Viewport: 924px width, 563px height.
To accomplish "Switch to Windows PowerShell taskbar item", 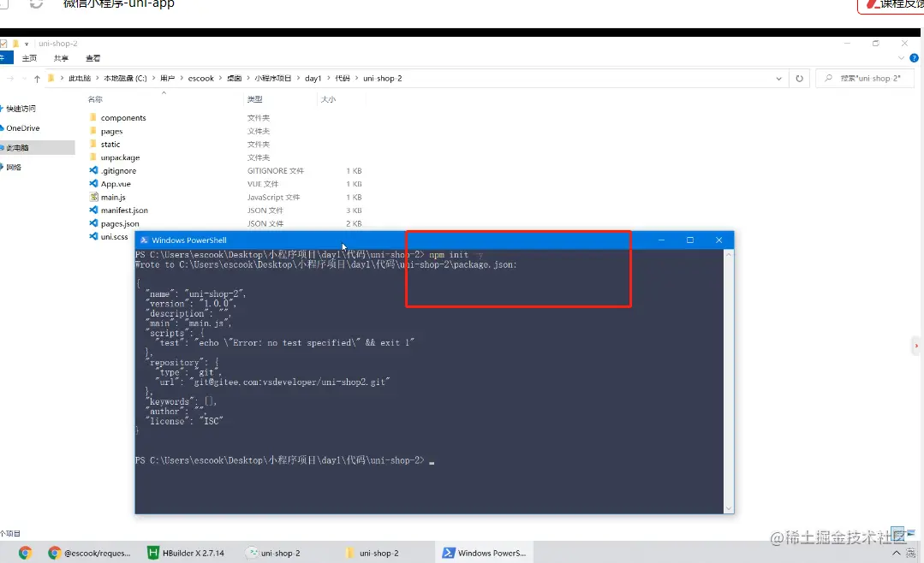I will [485, 553].
